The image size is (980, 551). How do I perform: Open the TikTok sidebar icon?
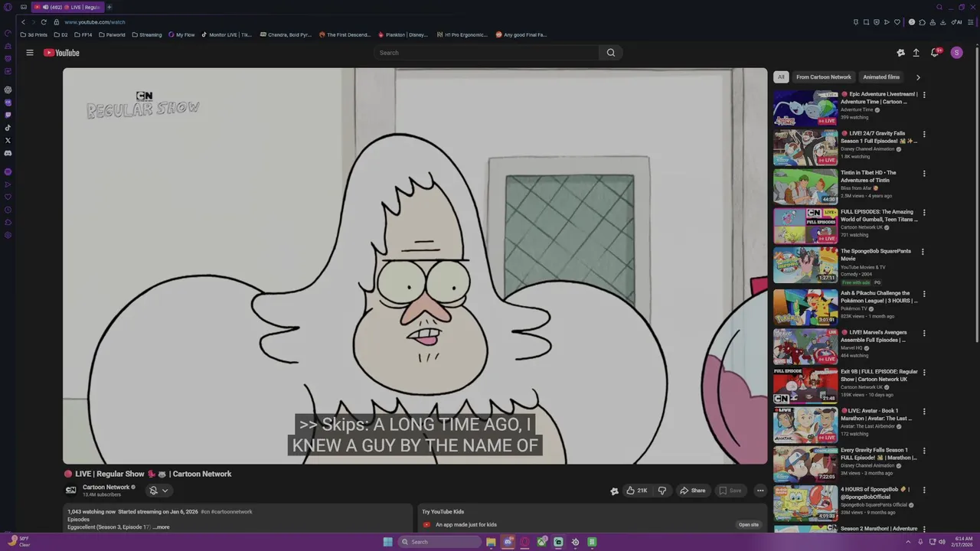(x=8, y=128)
